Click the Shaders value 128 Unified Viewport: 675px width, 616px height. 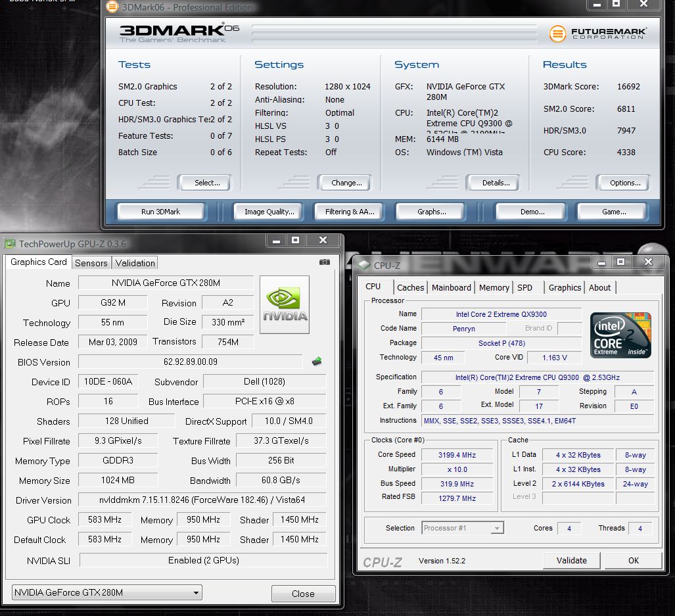(x=127, y=421)
